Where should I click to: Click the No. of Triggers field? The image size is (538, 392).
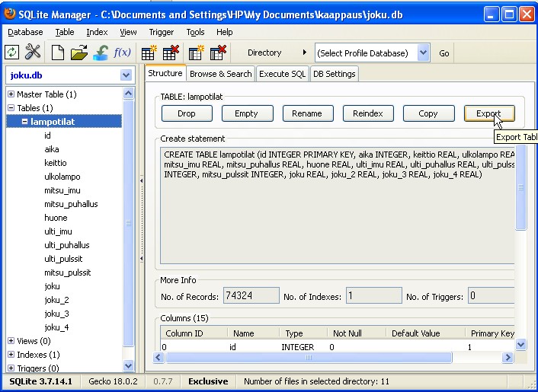[492, 295]
